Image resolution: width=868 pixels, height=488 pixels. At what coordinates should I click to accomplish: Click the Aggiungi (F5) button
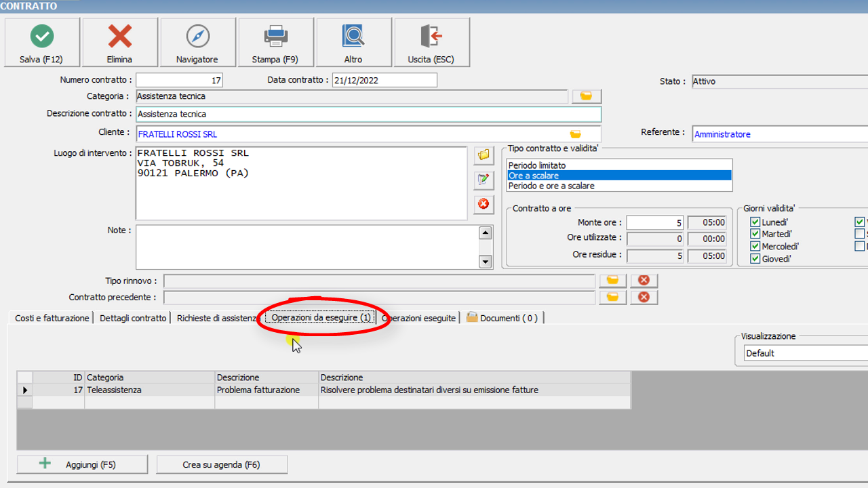[x=82, y=464]
